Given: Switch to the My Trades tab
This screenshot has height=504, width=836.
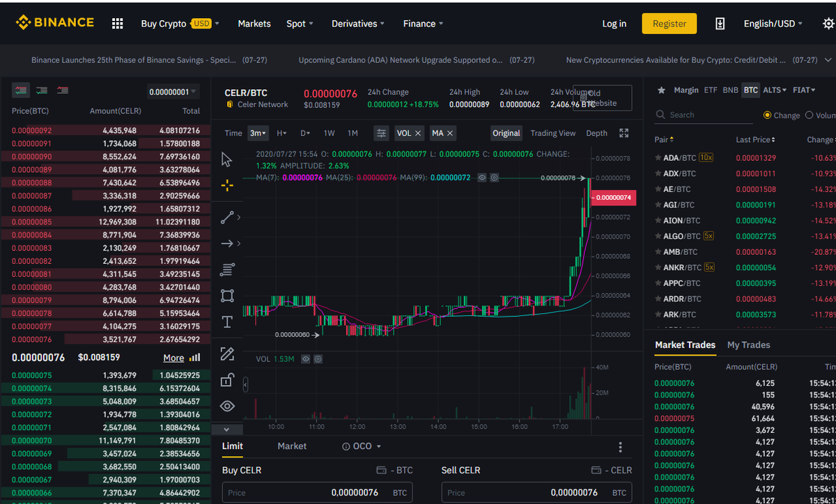Looking at the screenshot, I should pyautogui.click(x=749, y=345).
